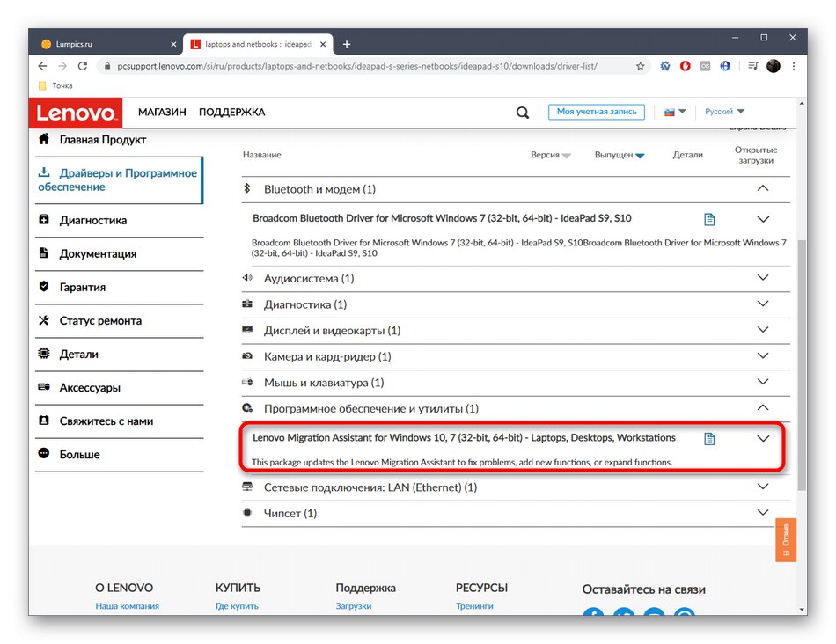This screenshot has width=836, height=644.
Task: Open Наша компания footer link
Action: point(127,606)
